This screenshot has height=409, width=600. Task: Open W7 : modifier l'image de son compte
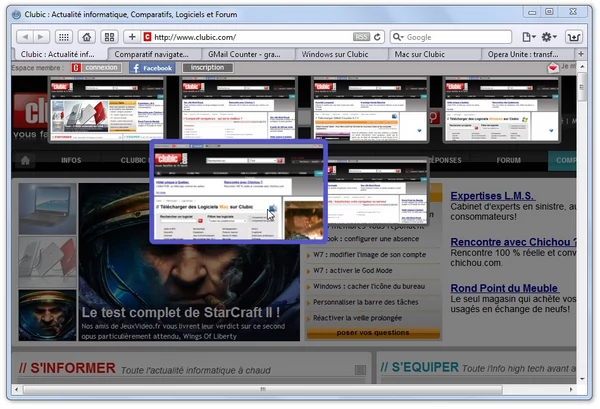[x=369, y=255]
